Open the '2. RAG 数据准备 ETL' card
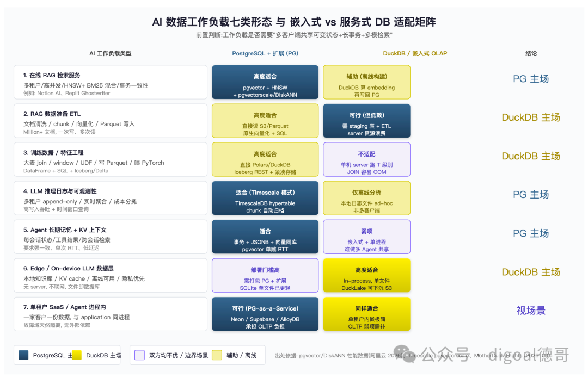This screenshot has height=378, width=588. 110,121
